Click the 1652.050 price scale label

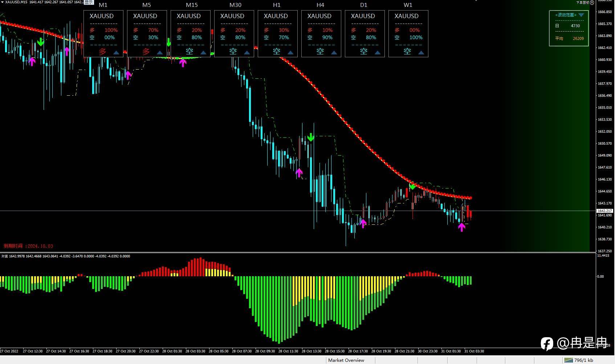pos(605,131)
